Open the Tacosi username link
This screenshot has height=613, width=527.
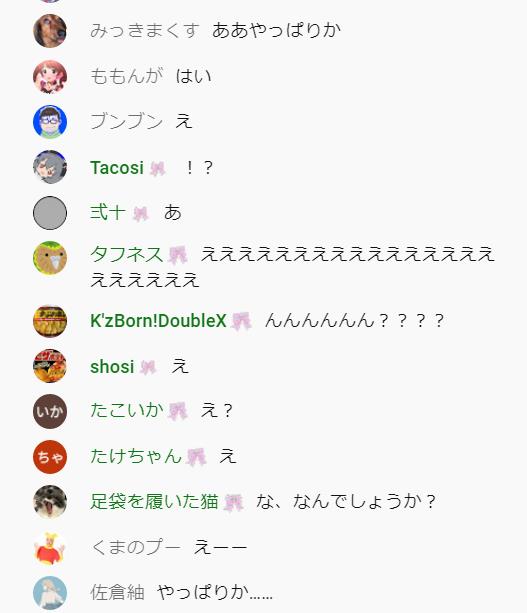(x=117, y=168)
